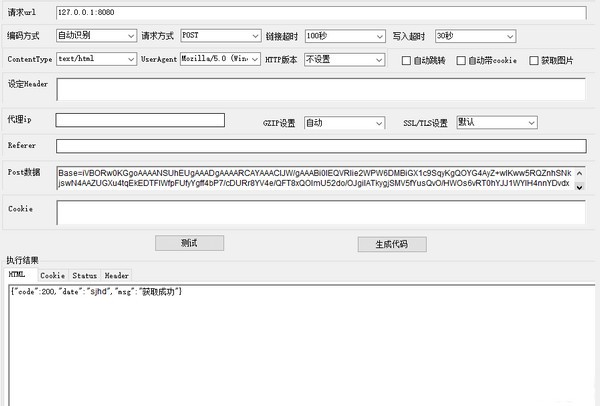Open the Status result tab
This screenshot has width=600, height=406.
coord(84,275)
